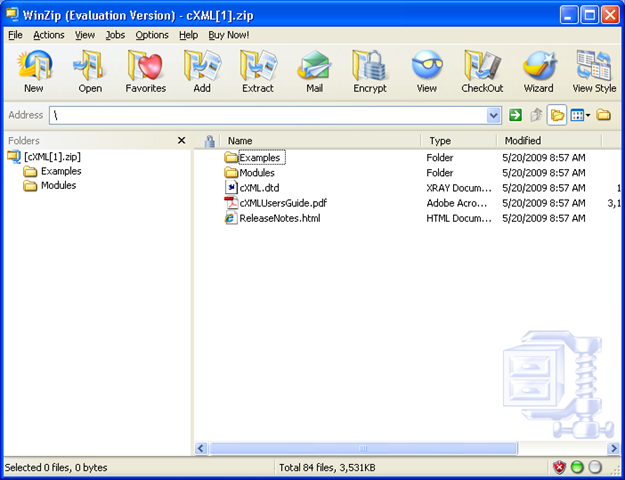625x480 pixels.
Task: Click the Add files toolbar icon
Action: click(x=202, y=71)
